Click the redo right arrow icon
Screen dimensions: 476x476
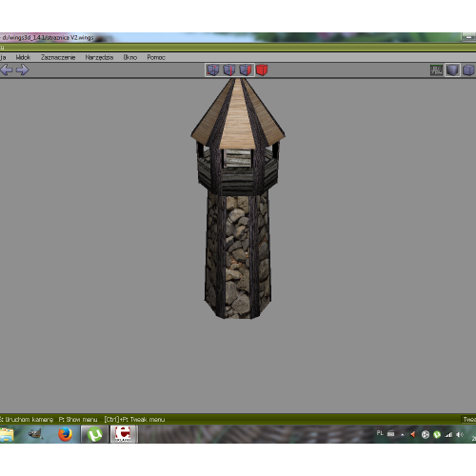coord(22,69)
